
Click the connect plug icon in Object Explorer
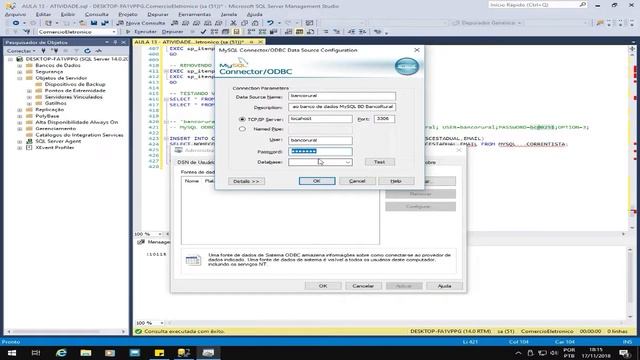click(x=43, y=51)
